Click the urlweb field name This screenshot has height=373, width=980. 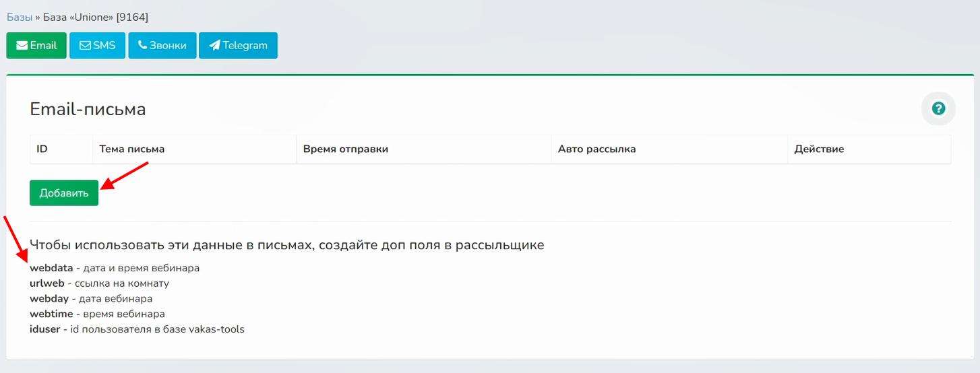[x=47, y=283]
